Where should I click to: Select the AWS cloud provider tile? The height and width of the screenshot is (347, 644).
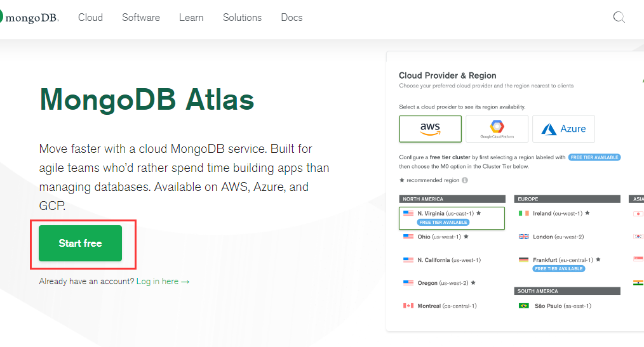[x=430, y=129]
